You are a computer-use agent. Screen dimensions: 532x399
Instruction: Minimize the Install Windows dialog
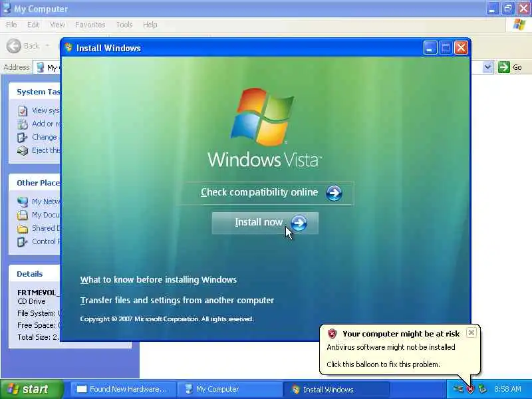point(430,48)
